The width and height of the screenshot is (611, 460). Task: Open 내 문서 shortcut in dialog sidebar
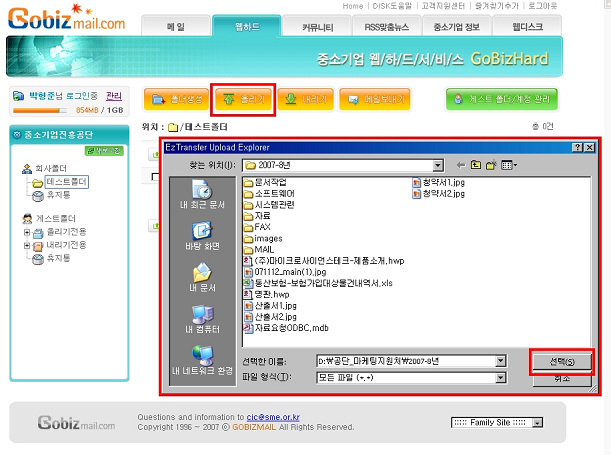pyautogui.click(x=202, y=278)
